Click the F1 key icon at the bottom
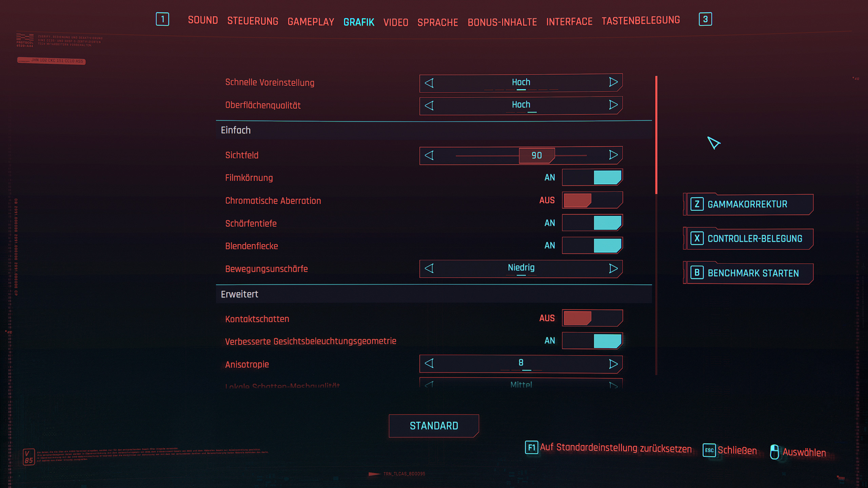868x488 pixels. [531, 447]
